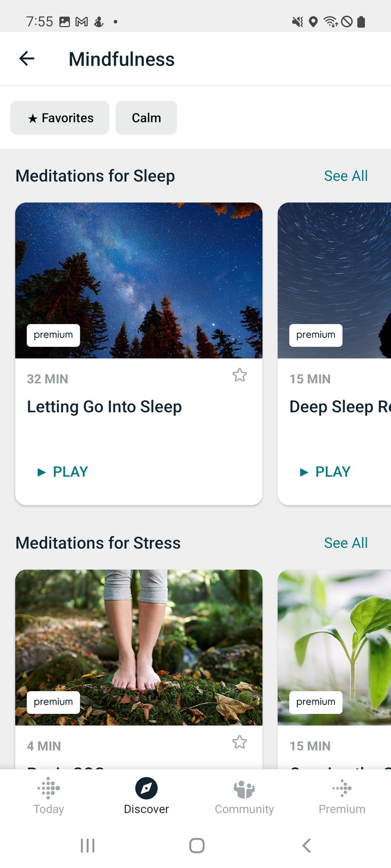The height and width of the screenshot is (868, 391).
Task: Select the Discover compass icon
Action: [147, 788]
